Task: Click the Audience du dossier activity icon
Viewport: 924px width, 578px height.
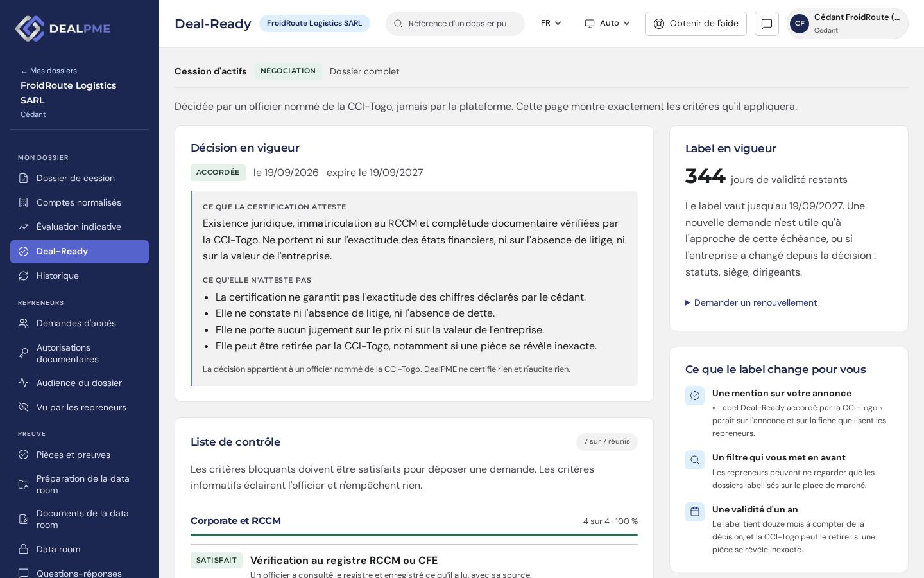Action: (x=24, y=383)
